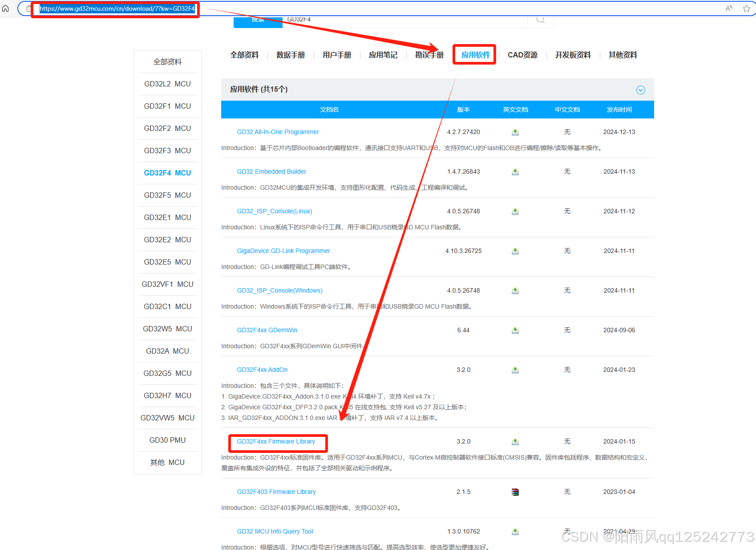The height and width of the screenshot is (550, 756).
Task: Open the GD32_ISP_Console(Windows) link
Action: coord(279,290)
